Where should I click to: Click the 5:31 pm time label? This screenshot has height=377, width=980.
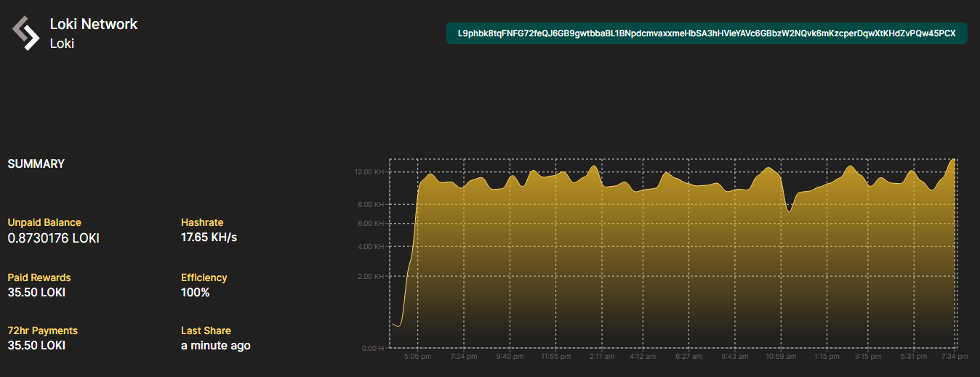[x=914, y=357]
